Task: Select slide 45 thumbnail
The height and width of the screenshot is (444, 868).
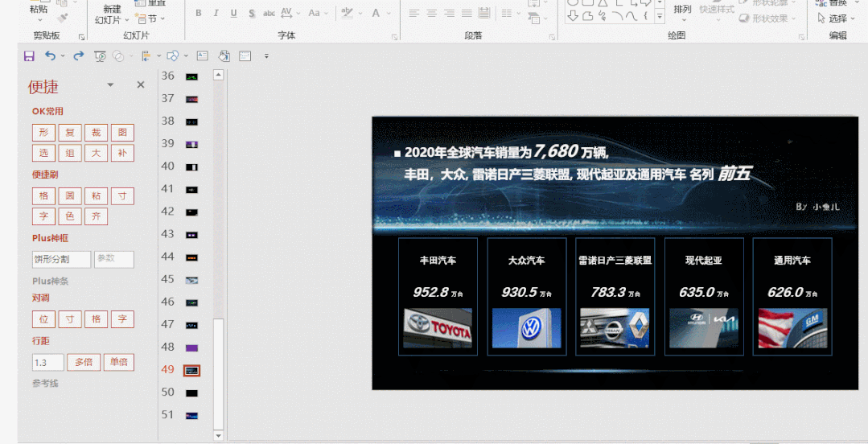Action: [x=191, y=280]
